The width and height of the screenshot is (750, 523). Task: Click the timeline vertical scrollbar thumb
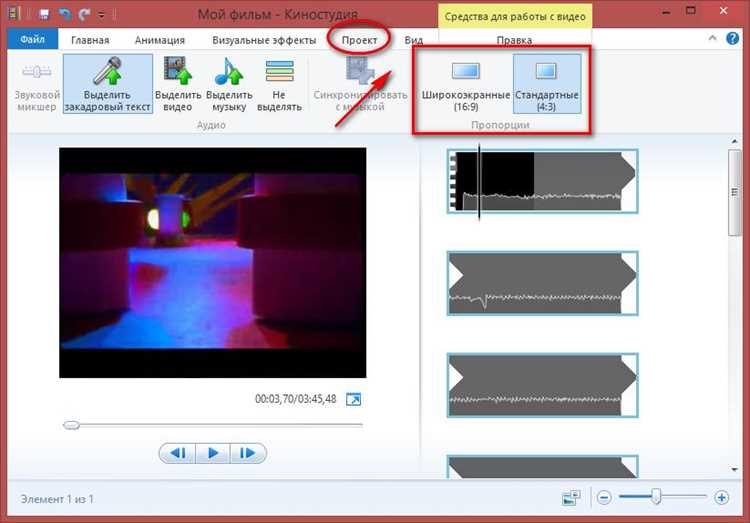[x=735, y=192]
